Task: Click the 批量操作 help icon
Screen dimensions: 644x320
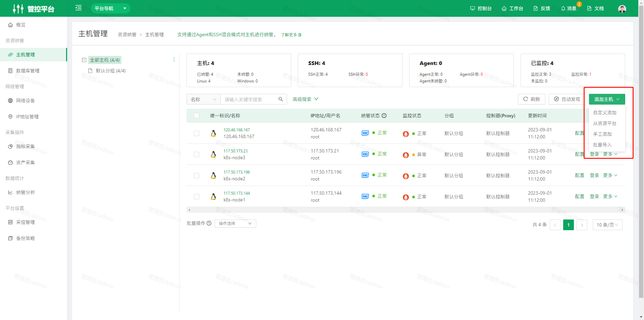Action: 209,223
